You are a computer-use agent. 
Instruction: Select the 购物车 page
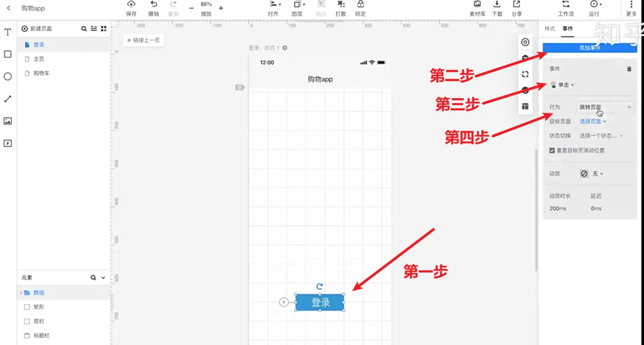[63, 73]
